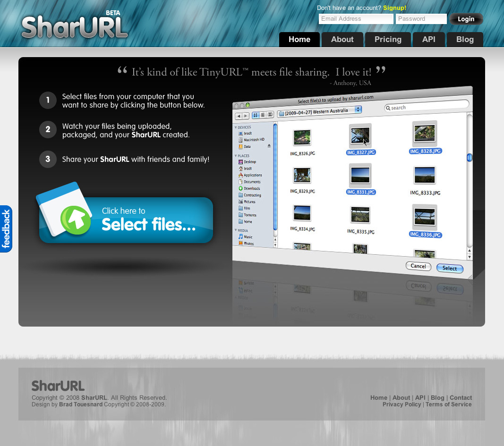This screenshot has height=446, width=504.
Task: Click the footer Blog link
Action: click(x=437, y=397)
